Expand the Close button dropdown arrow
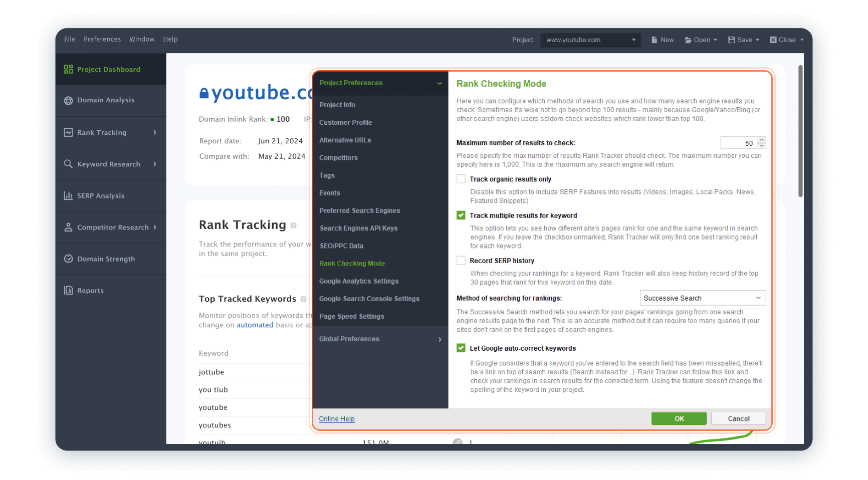The width and height of the screenshot is (868, 480). tap(802, 40)
